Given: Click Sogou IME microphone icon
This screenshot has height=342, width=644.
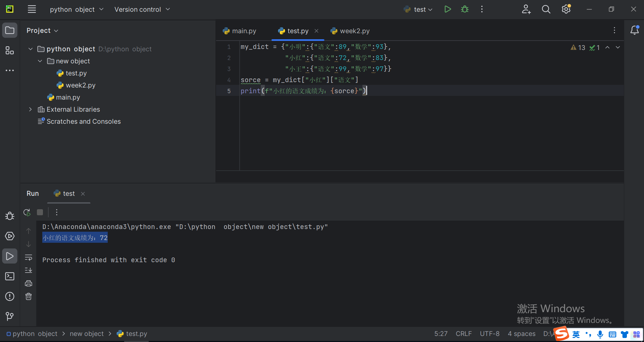Looking at the screenshot, I should click(600, 334).
